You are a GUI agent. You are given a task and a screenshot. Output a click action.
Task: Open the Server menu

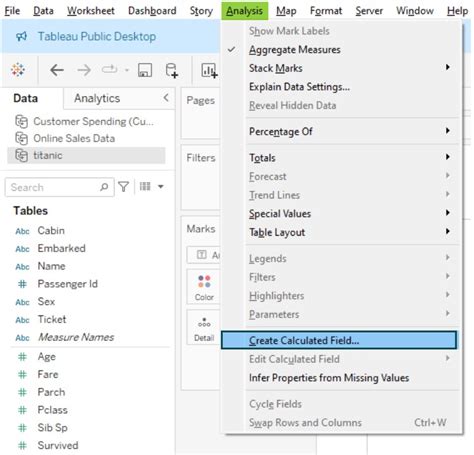pos(369,11)
